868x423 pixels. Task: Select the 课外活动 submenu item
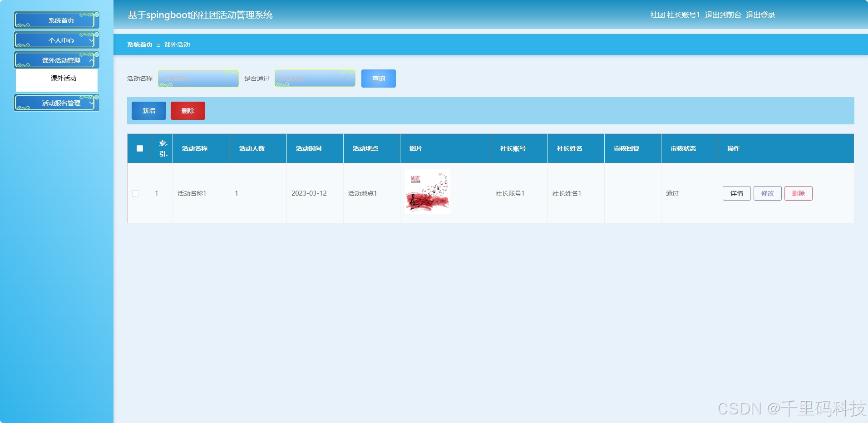(x=57, y=78)
